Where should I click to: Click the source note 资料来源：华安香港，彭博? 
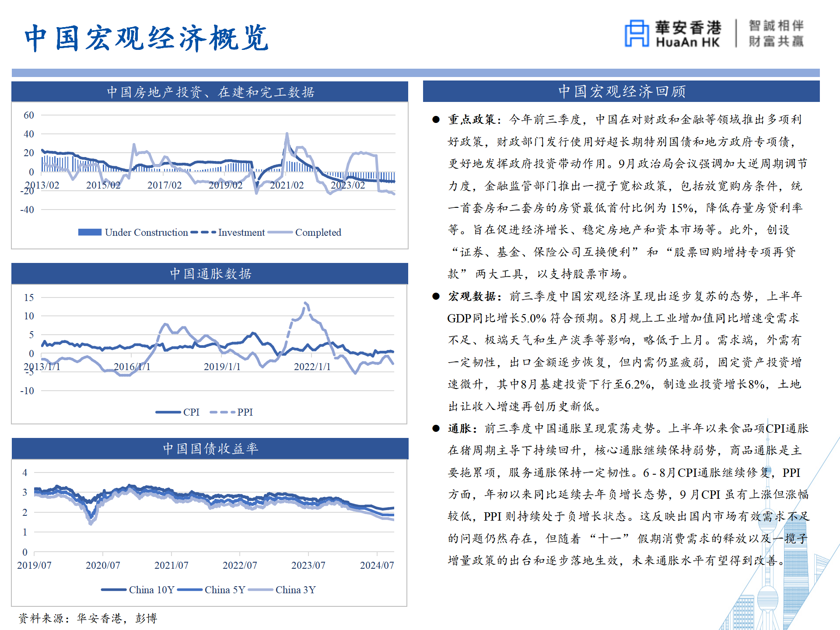[87, 618]
